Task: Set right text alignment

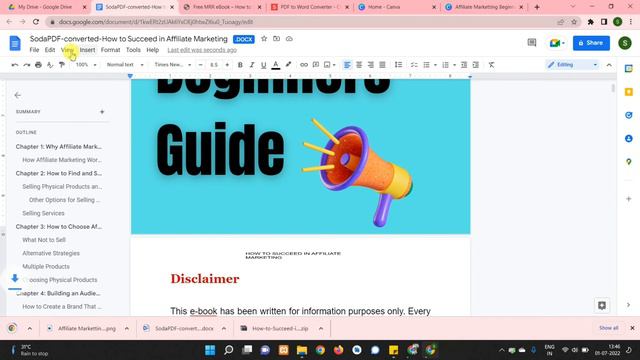Action: (371, 65)
